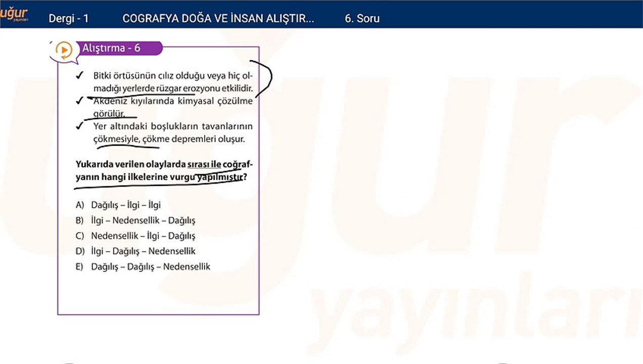Click the statement about Akdeniz kıyılarında kimyasal çözülme
Screen dimensions: 643x364
[173, 107]
